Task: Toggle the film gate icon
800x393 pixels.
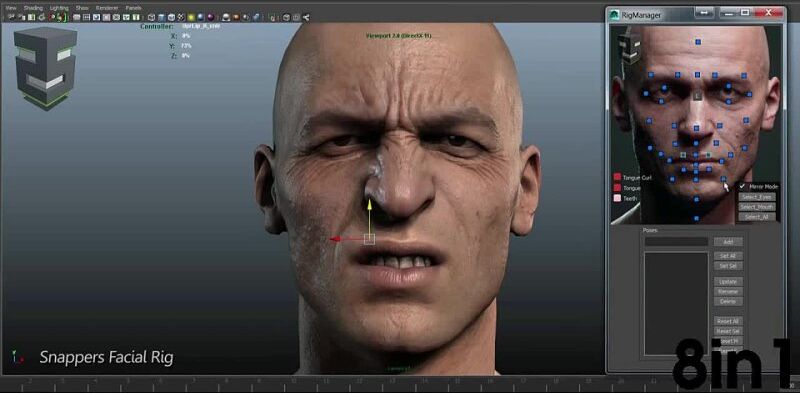Action: click(86, 17)
